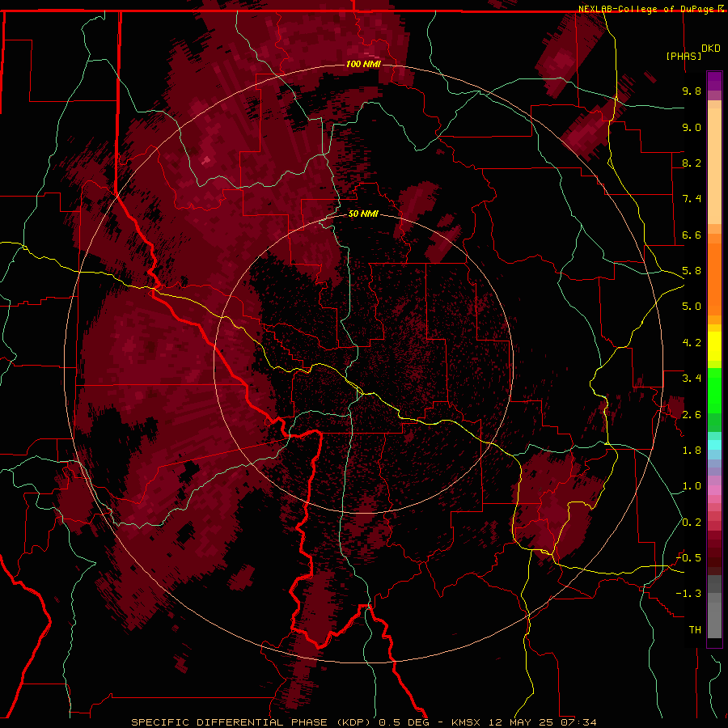Click the 7.4 value on the scale

click(x=692, y=199)
